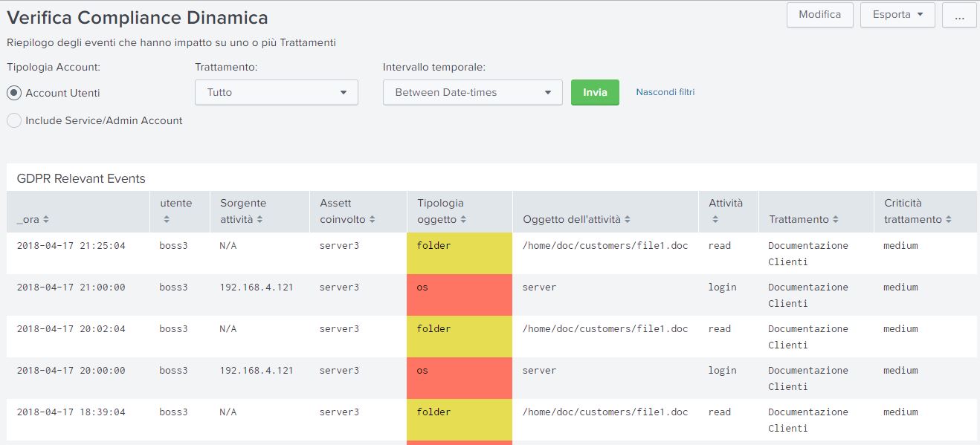The image size is (980, 445).
Task: Click timestamp 2018-04-17 21:25:04
Action: [x=71, y=245]
